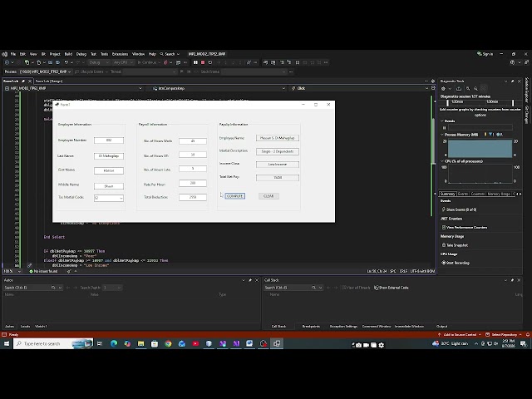Select the Summary tab in Diagnostic Tools
The image size is (532, 399).
[x=447, y=194]
